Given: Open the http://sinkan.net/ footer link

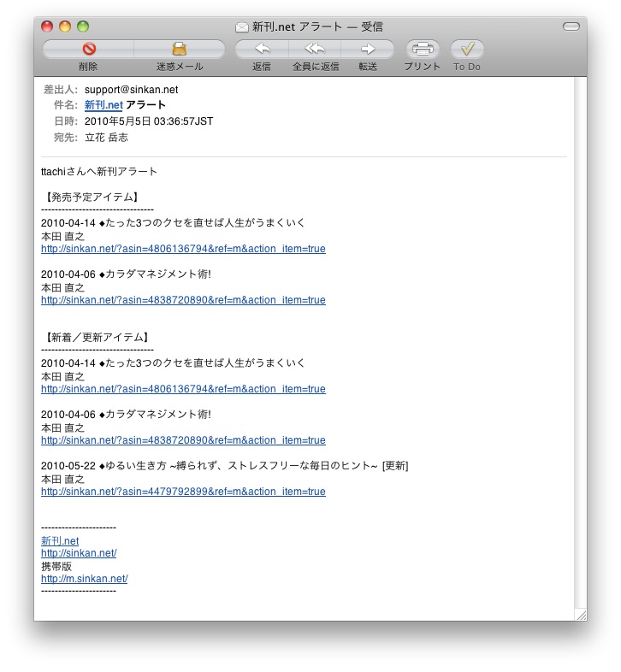Looking at the screenshot, I should (x=79, y=553).
